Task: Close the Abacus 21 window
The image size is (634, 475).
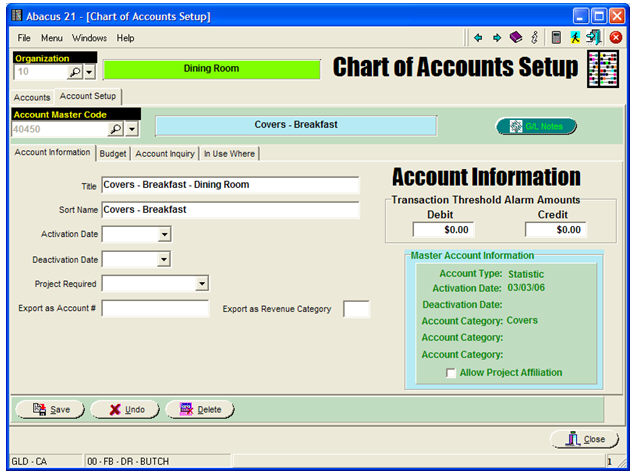Action: (617, 16)
